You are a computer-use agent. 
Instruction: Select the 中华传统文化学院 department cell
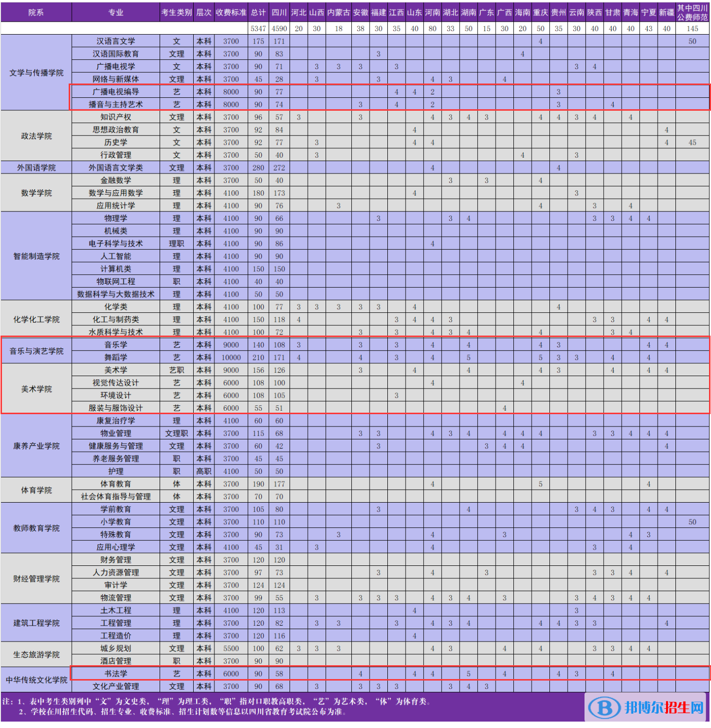click(x=36, y=680)
